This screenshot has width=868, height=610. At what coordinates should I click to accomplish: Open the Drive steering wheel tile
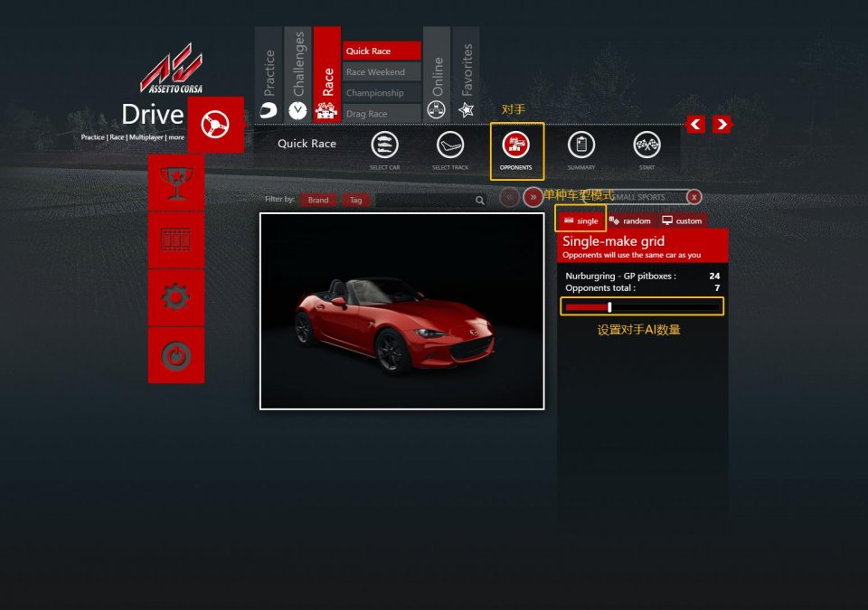[x=215, y=125]
